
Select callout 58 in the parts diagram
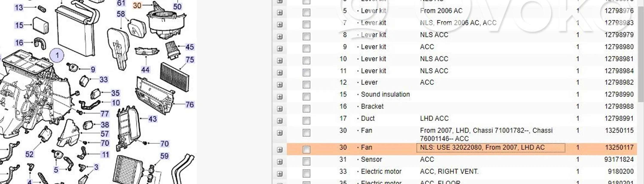click(x=121, y=14)
